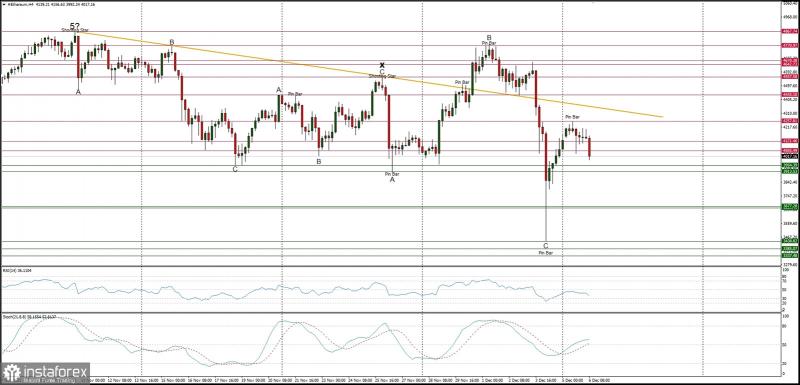Click the black 'x' wave marker
Viewport: 800px width, 385px height.
[382, 65]
